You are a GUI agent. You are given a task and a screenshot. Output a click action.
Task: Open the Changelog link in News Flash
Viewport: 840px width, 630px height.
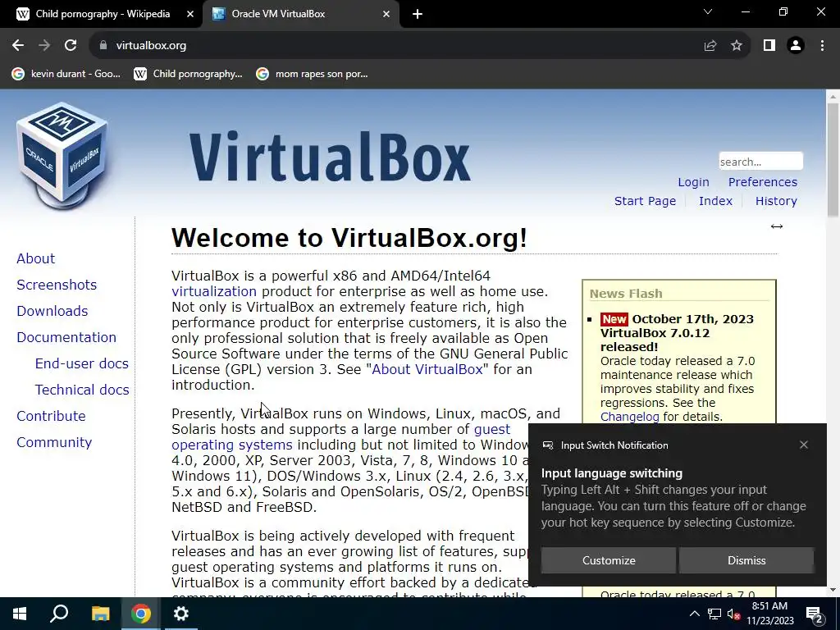pos(629,417)
